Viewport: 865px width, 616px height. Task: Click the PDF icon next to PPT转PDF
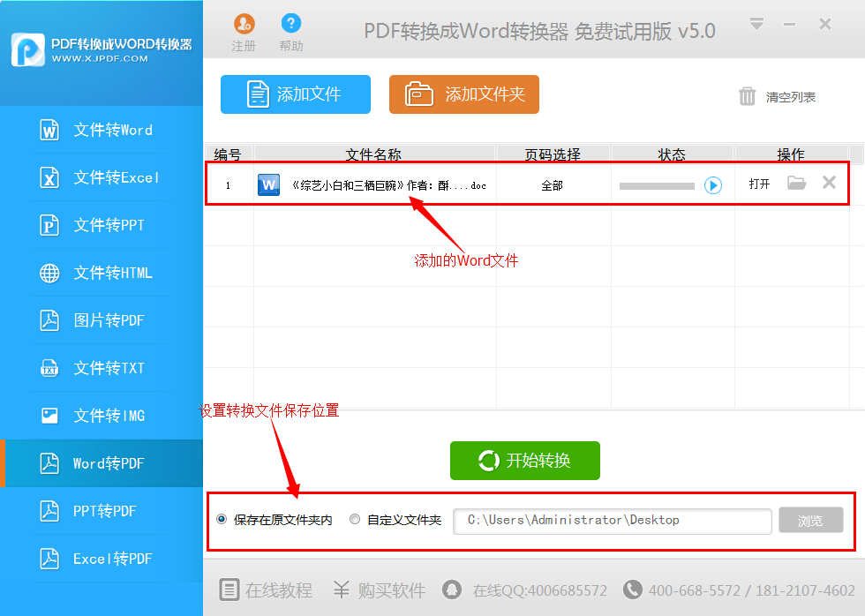point(49,511)
